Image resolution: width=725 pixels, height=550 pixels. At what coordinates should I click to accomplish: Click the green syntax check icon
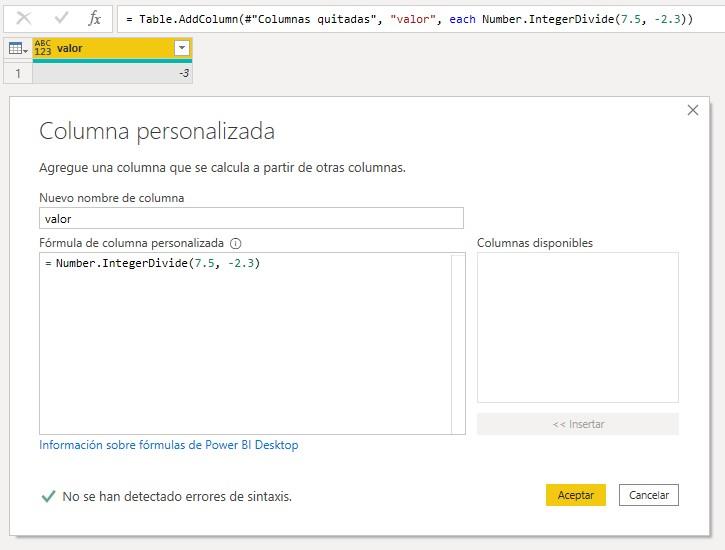[48, 496]
